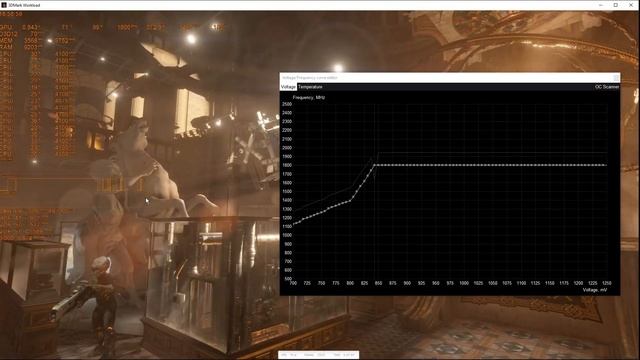Switch to the Voltage tab in curve editor

pyautogui.click(x=288, y=87)
